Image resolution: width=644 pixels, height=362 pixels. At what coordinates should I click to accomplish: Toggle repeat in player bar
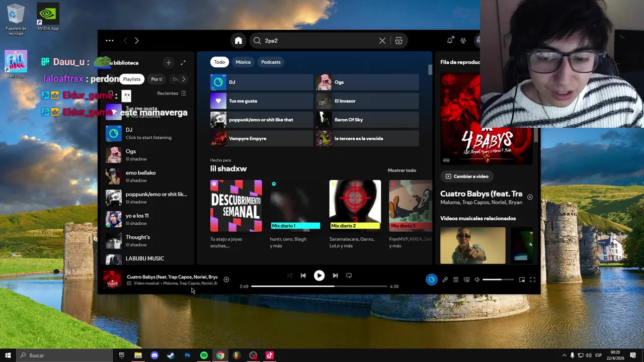coord(349,276)
